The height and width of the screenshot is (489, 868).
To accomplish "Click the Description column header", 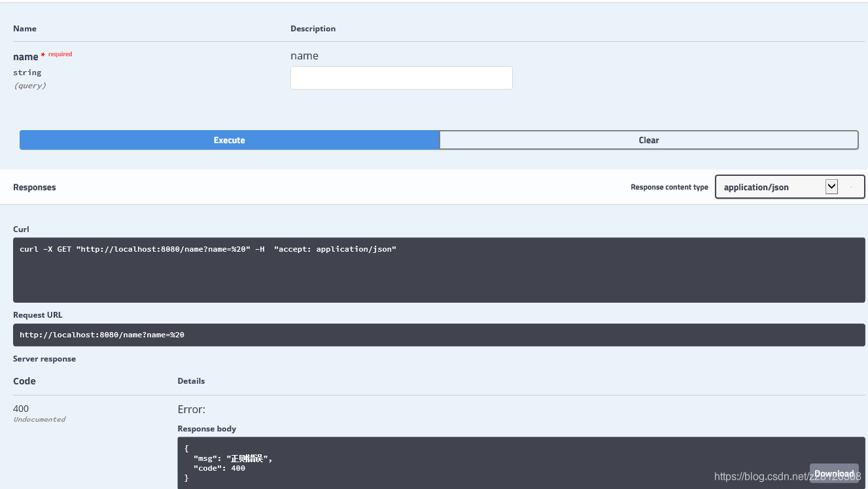I will pos(313,29).
